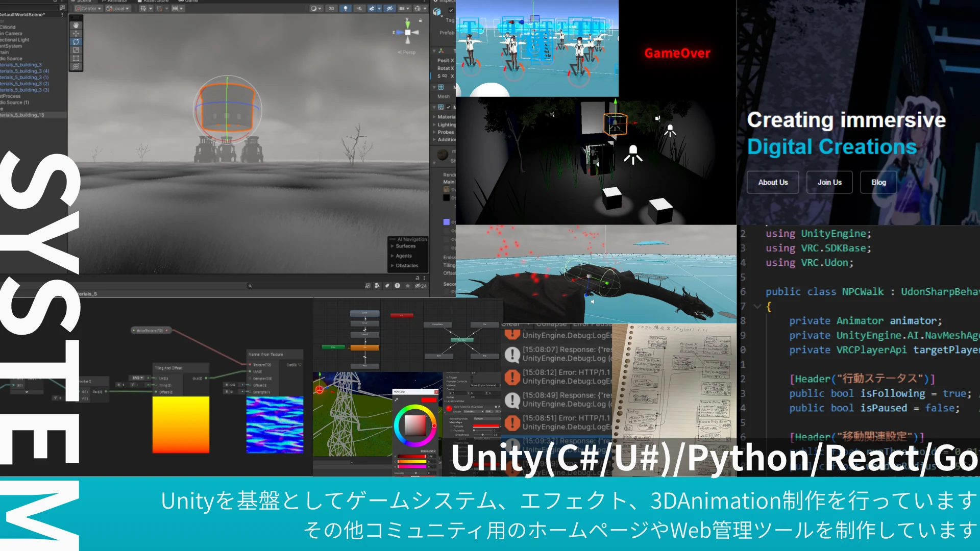The width and height of the screenshot is (980, 551).
Task: Toggle scene lighting bulb button
Action: 346,8
